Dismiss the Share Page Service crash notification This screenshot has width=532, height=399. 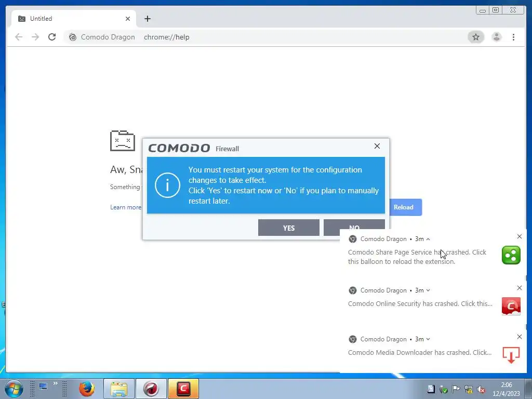[x=519, y=236]
